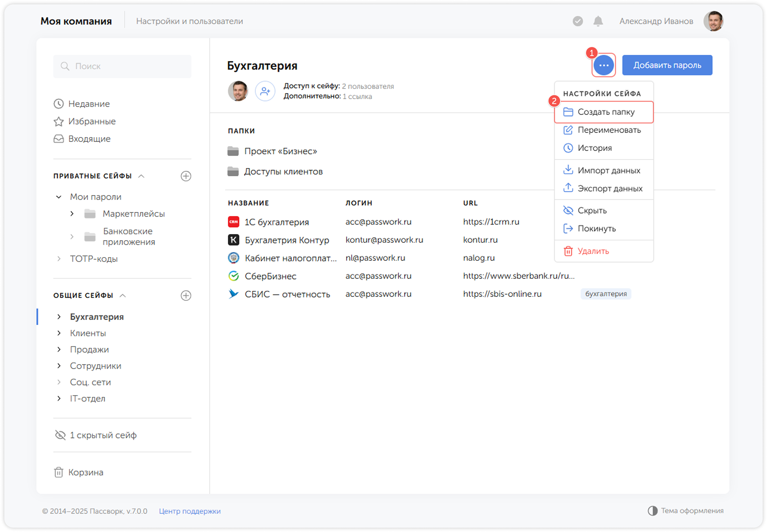Click the СБИС bird icon
The width and height of the screenshot is (767, 532).
(234, 294)
